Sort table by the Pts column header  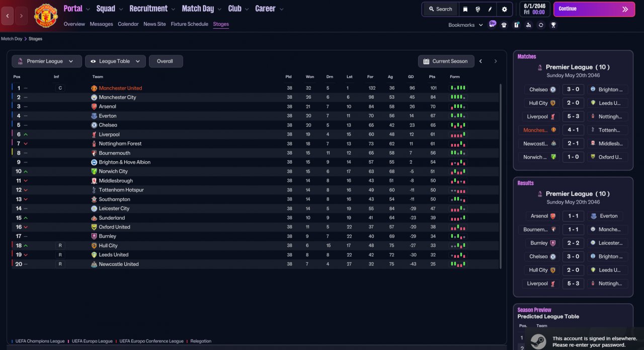click(x=432, y=77)
